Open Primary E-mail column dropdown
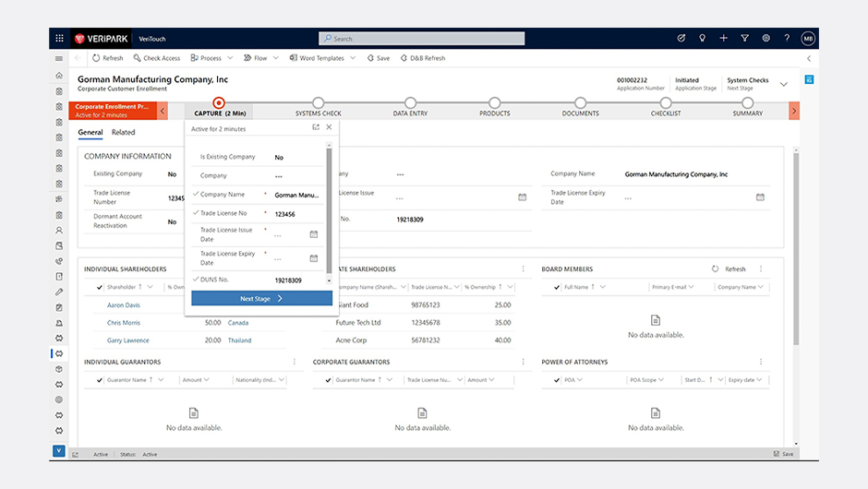 [x=691, y=287]
